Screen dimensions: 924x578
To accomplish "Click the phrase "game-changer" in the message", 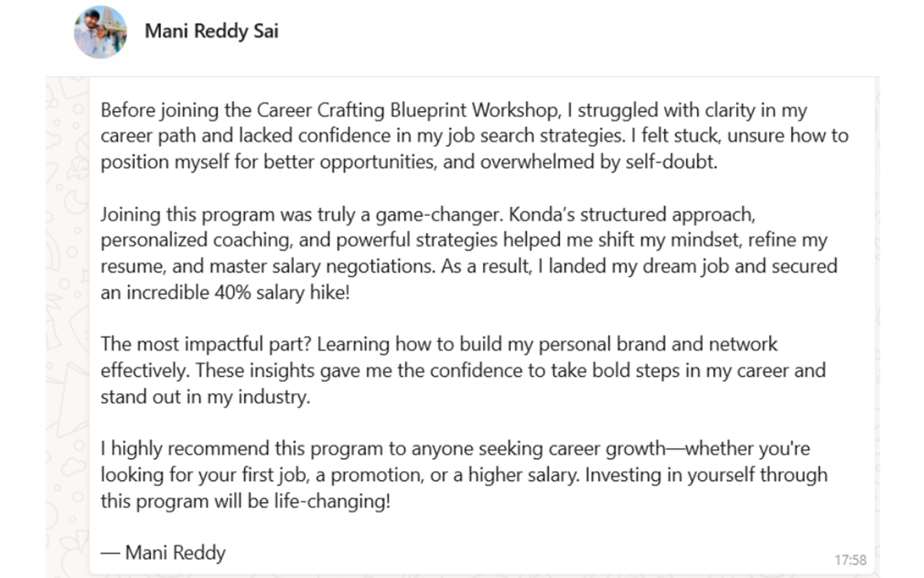I will pyautogui.click(x=439, y=214).
